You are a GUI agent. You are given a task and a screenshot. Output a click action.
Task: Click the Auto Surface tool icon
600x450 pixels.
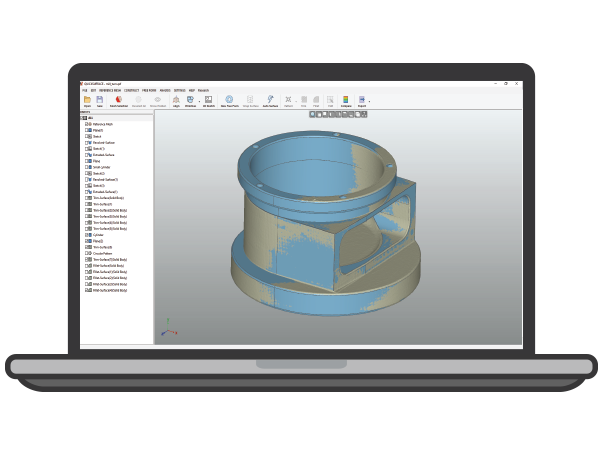click(269, 100)
